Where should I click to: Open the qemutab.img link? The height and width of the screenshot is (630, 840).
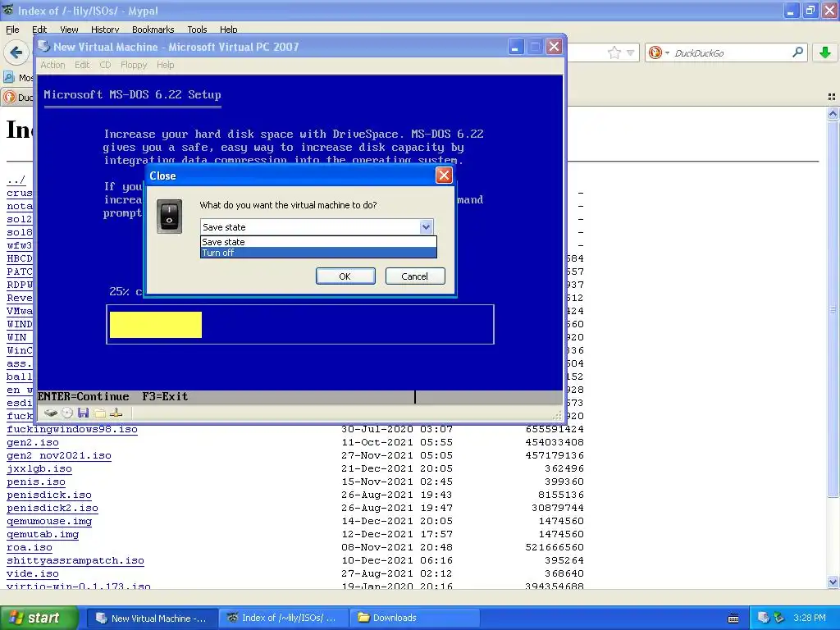(x=43, y=534)
